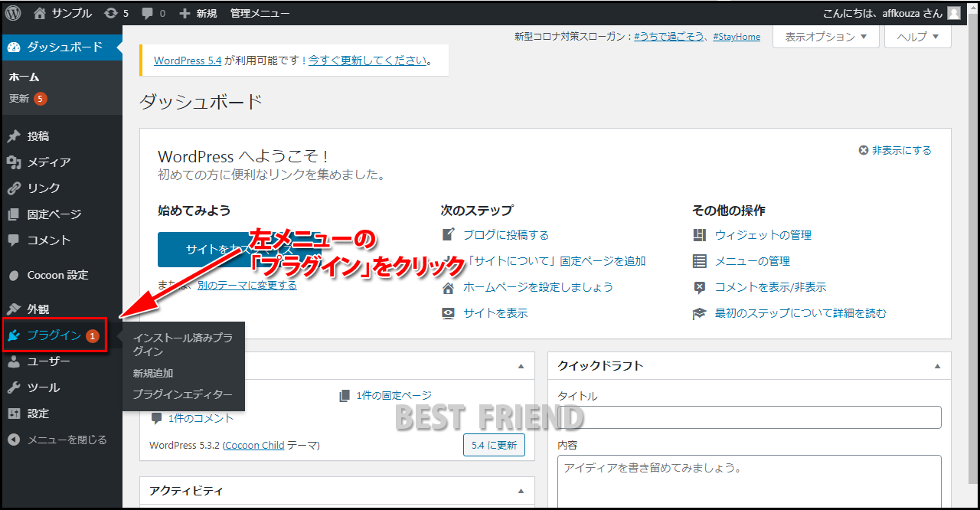The width and height of the screenshot is (980, 510).
Task: Select the メディア media icon
Action: (x=14, y=162)
